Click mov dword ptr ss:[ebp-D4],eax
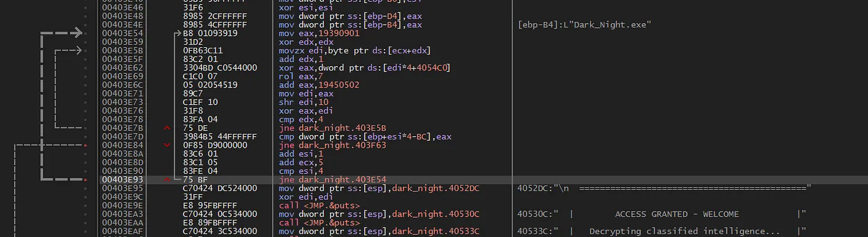 point(350,16)
